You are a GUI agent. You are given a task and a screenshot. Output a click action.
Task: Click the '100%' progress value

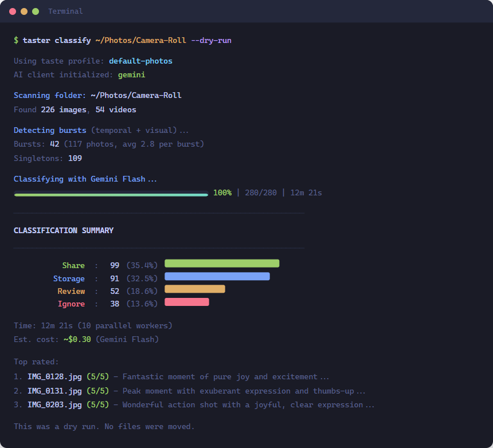point(222,193)
